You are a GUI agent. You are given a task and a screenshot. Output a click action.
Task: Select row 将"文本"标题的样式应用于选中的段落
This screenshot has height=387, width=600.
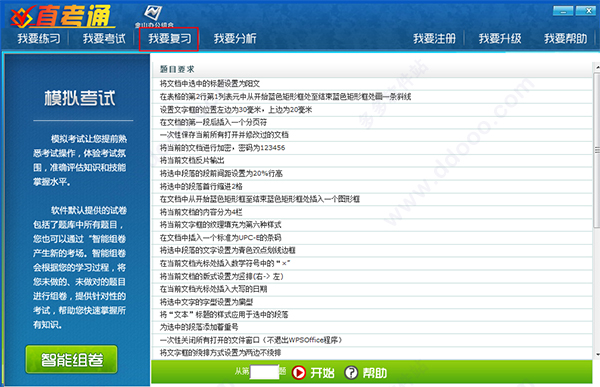coord(372,315)
